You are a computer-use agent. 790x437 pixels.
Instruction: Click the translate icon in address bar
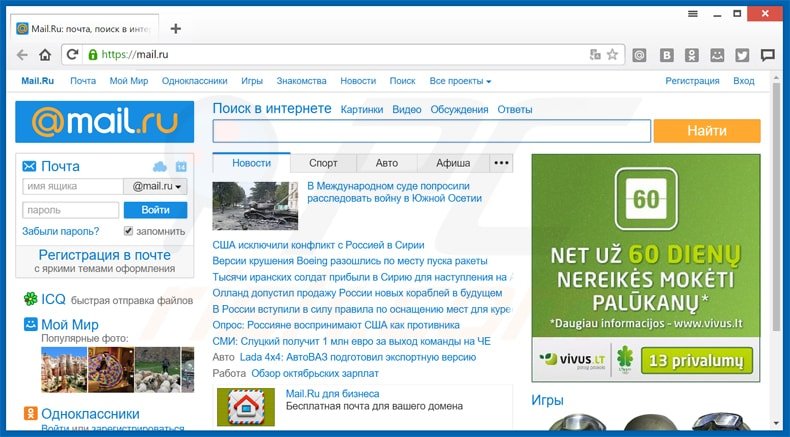(x=595, y=54)
